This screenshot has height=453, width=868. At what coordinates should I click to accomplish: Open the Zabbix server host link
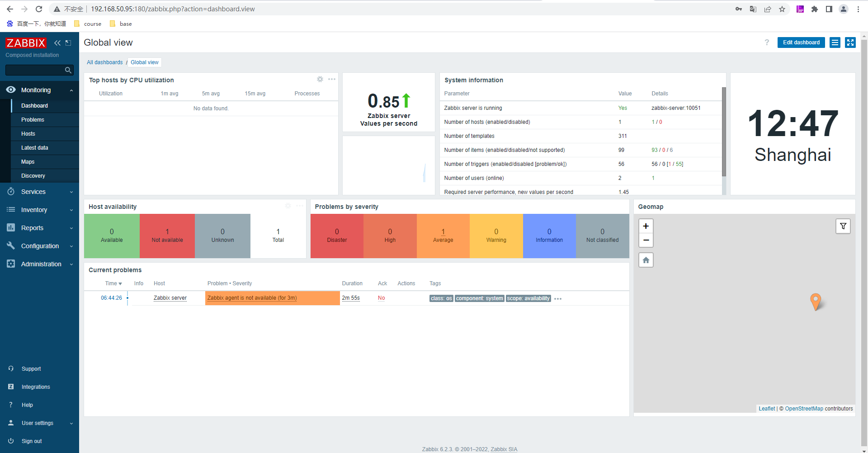[x=170, y=298]
